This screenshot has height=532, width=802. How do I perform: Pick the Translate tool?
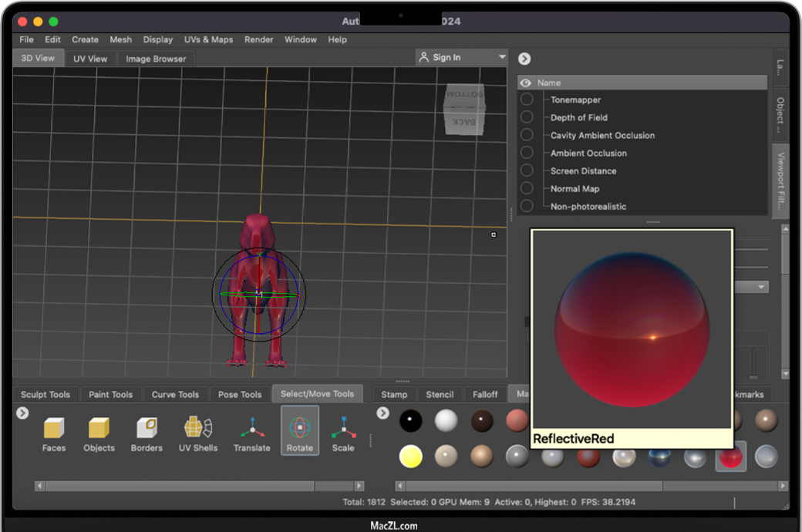252,434
